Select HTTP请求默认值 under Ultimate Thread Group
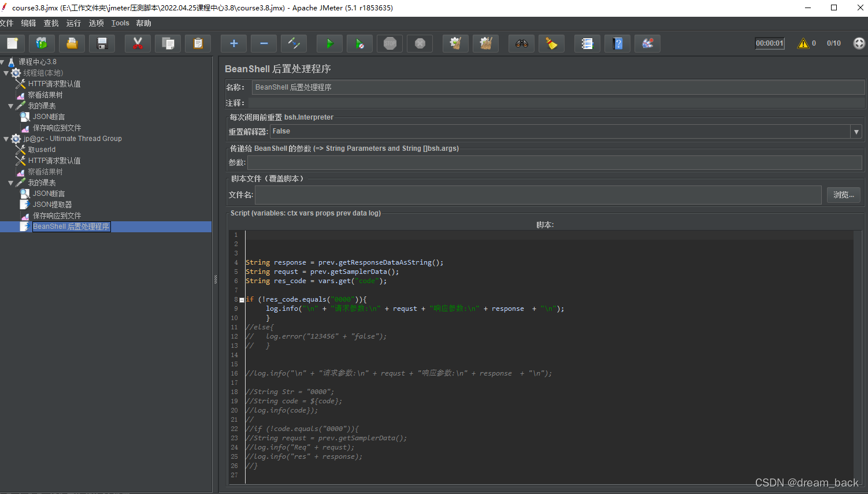Screen dimensions: 868x494 coord(54,161)
